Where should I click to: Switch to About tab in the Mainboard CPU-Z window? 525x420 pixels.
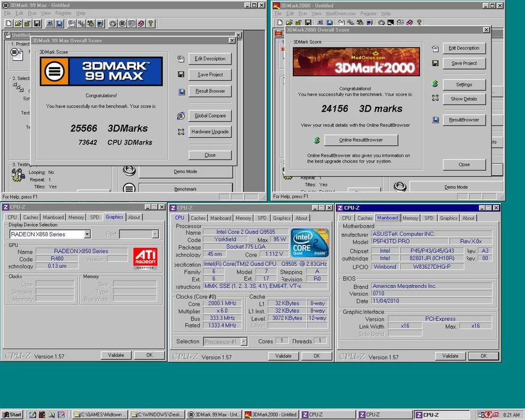[x=469, y=218]
